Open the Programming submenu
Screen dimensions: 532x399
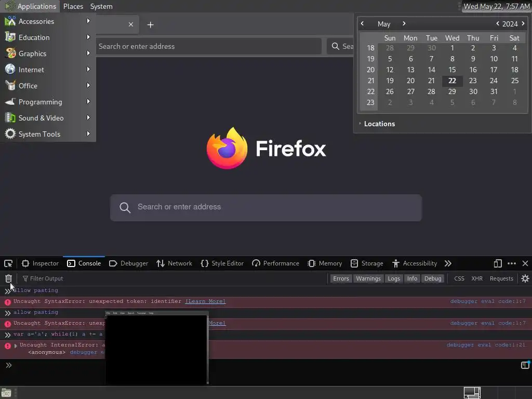point(48,102)
